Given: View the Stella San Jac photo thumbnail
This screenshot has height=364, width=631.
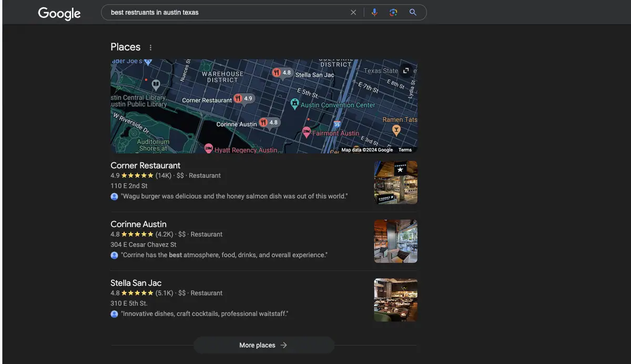Looking at the screenshot, I should tap(395, 300).
